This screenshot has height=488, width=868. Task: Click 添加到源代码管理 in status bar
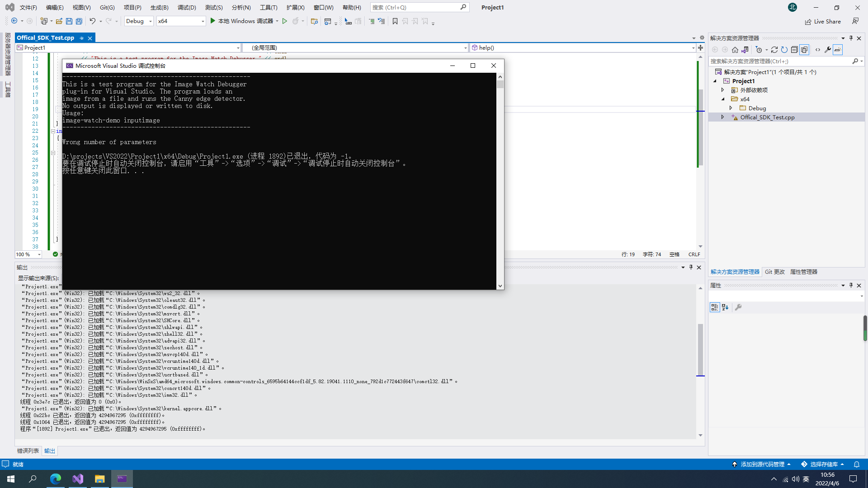click(x=762, y=464)
